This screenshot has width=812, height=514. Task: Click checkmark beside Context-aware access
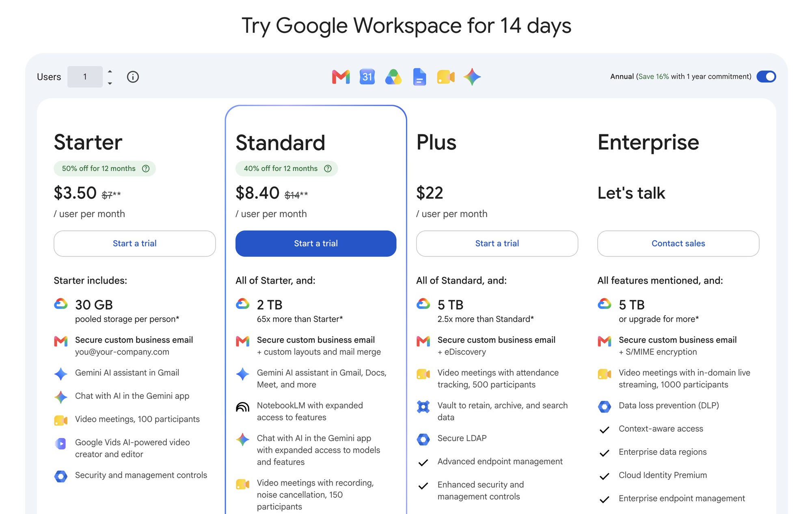pyautogui.click(x=605, y=430)
